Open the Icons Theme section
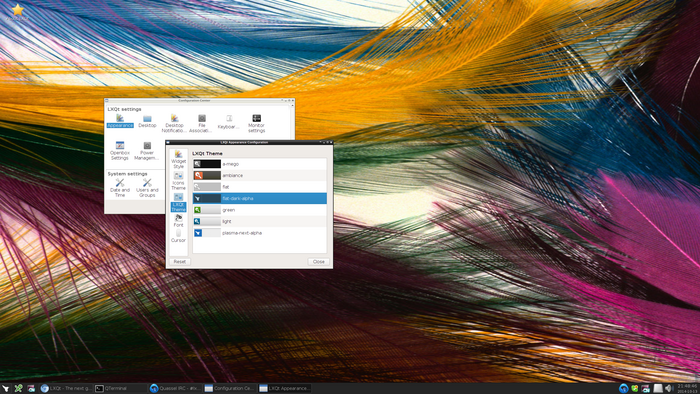Screen dimensions: 700x394 (x=178, y=181)
